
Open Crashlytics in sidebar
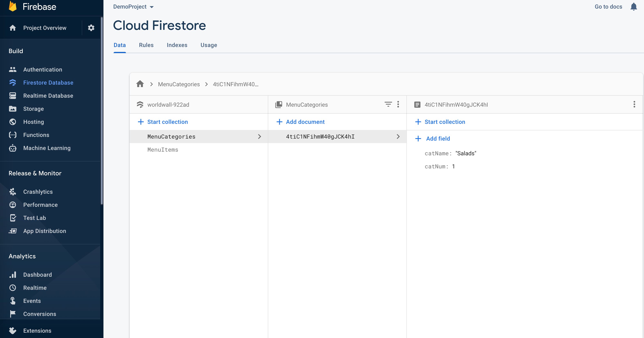click(x=38, y=192)
